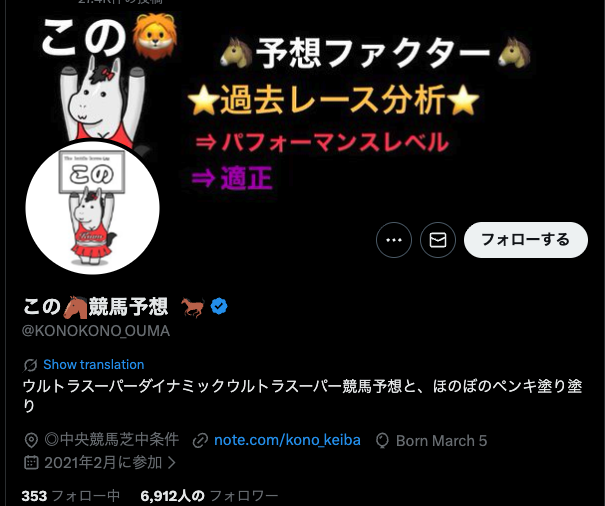The image size is (605, 506).
Task: Click the translation icon beside Show translation
Action: point(30,365)
